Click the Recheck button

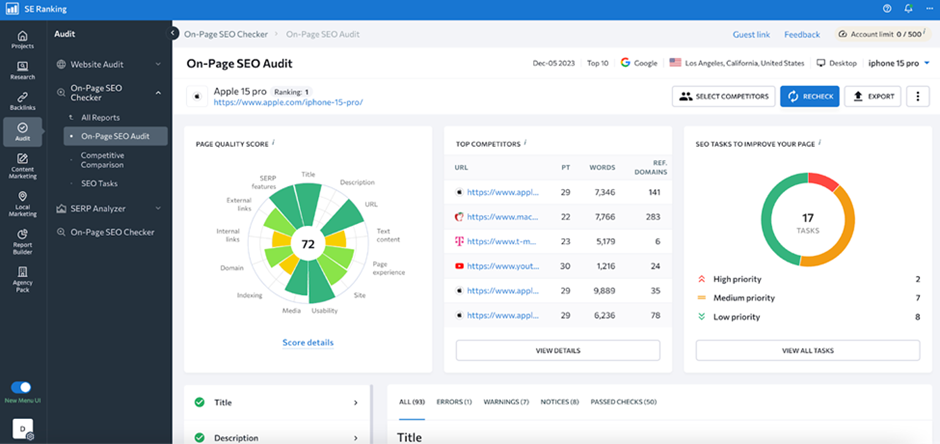click(810, 96)
